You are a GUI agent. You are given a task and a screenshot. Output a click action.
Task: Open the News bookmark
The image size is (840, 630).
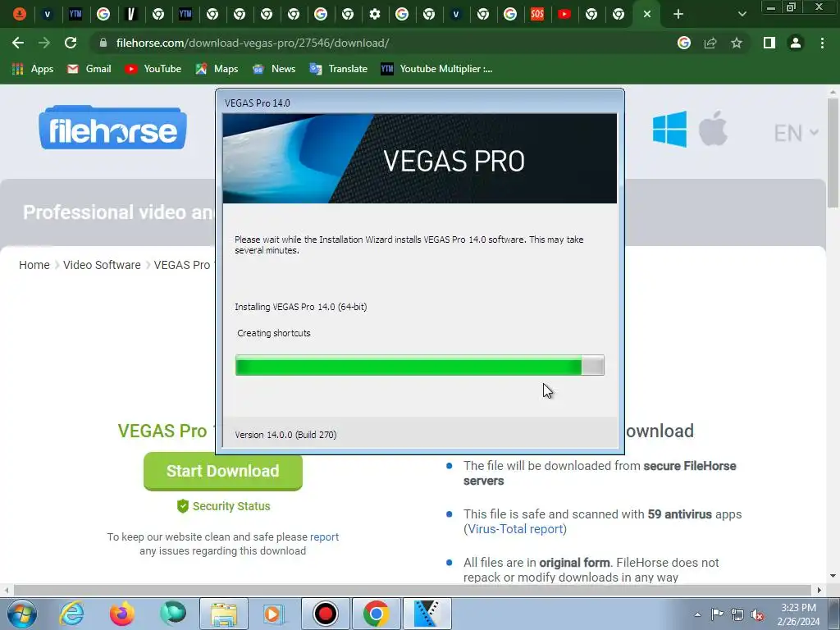[274, 69]
